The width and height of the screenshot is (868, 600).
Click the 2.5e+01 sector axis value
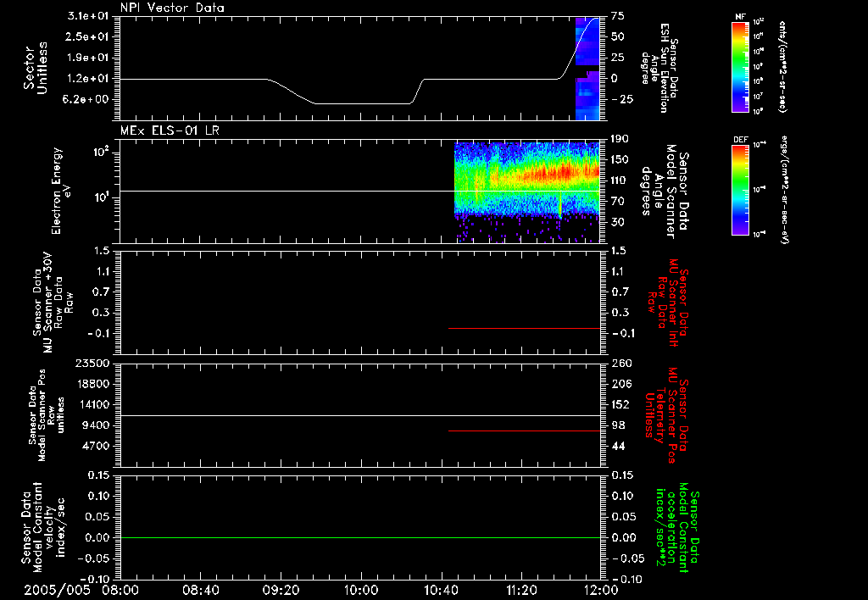click(x=88, y=36)
